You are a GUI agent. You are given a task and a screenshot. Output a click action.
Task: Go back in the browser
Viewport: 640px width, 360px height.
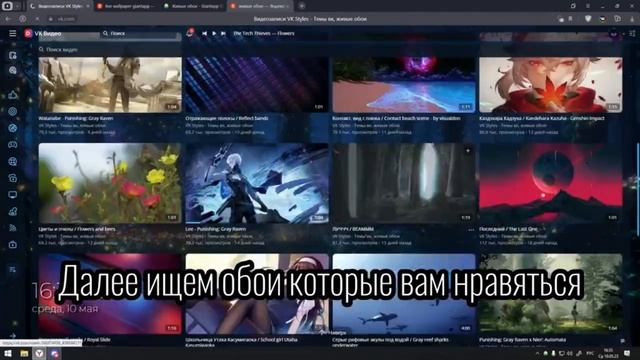[x=8, y=19]
